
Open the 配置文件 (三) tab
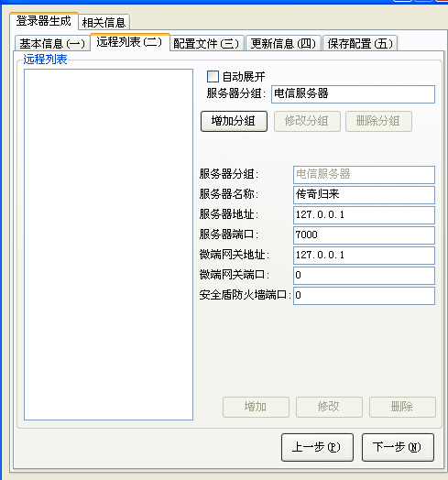coord(206,43)
